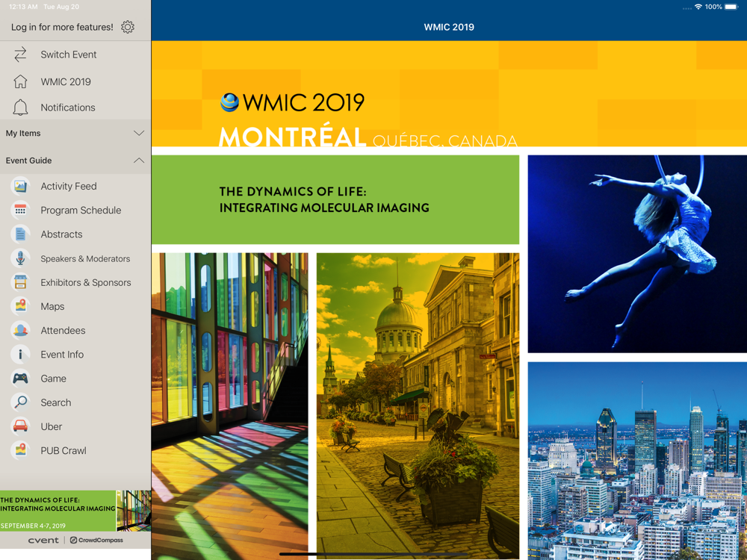Open Exhibitors & Sponsors label
The image size is (747, 560).
click(x=86, y=282)
